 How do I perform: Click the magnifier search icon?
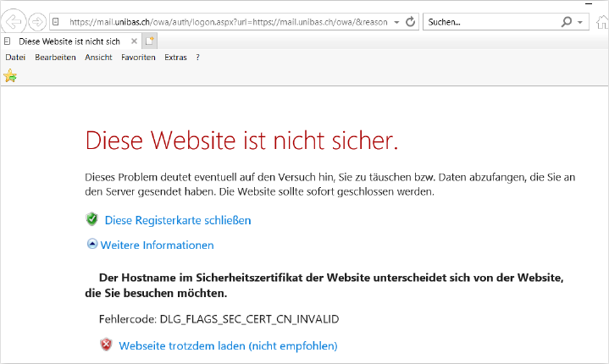pos(567,21)
